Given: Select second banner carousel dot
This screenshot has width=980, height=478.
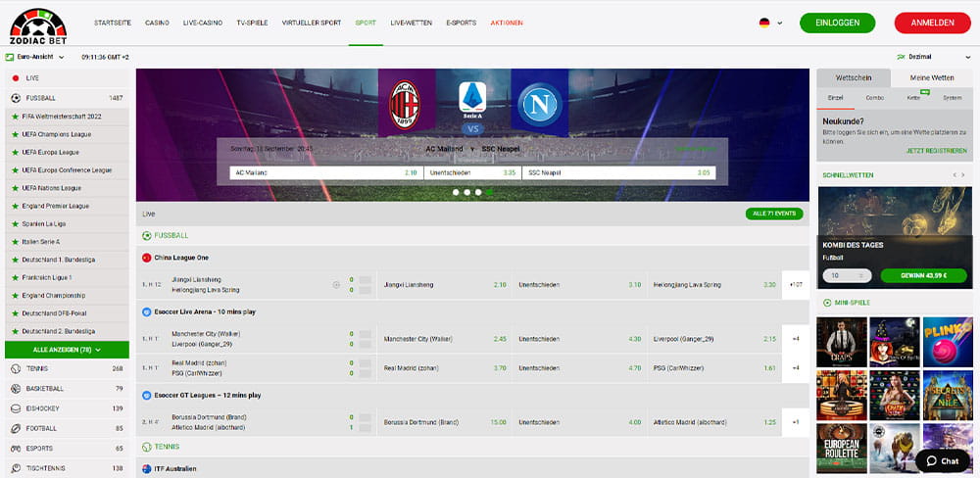Looking at the screenshot, I should tap(466, 192).
